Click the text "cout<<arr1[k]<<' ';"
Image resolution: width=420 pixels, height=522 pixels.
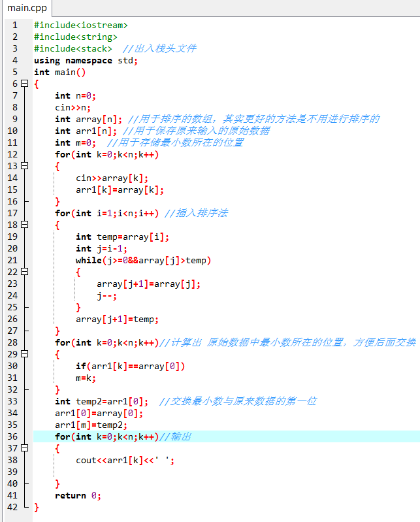125,460
